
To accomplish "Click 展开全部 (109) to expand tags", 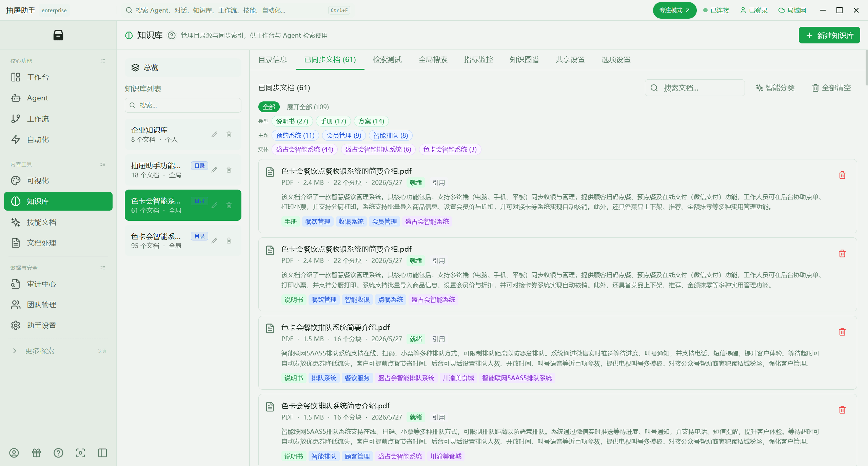I will tap(308, 107).
